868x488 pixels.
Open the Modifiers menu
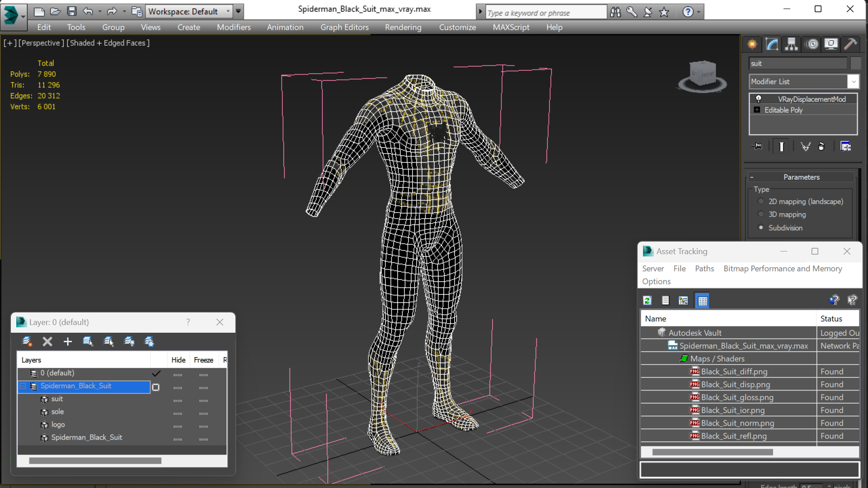tap(233, 28)
